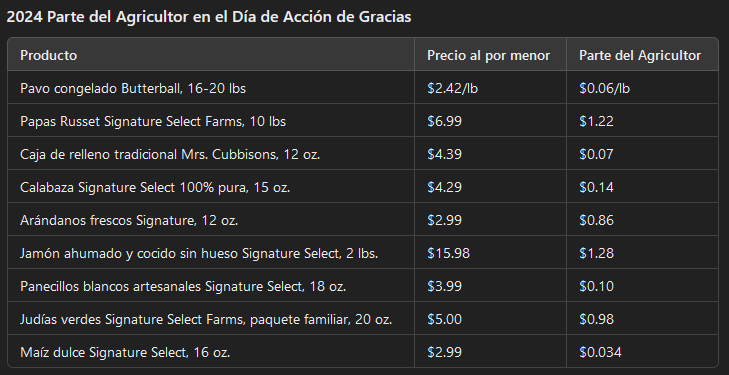The image size is (729, 375).
Task: Select the table title about Acción de Gracias
Action: (209, 17)
